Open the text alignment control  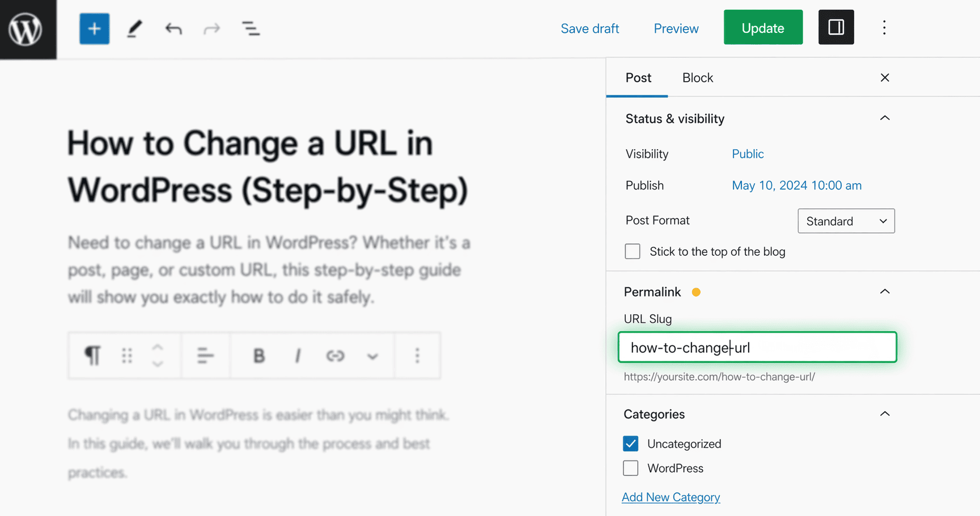tap(205, 356)
